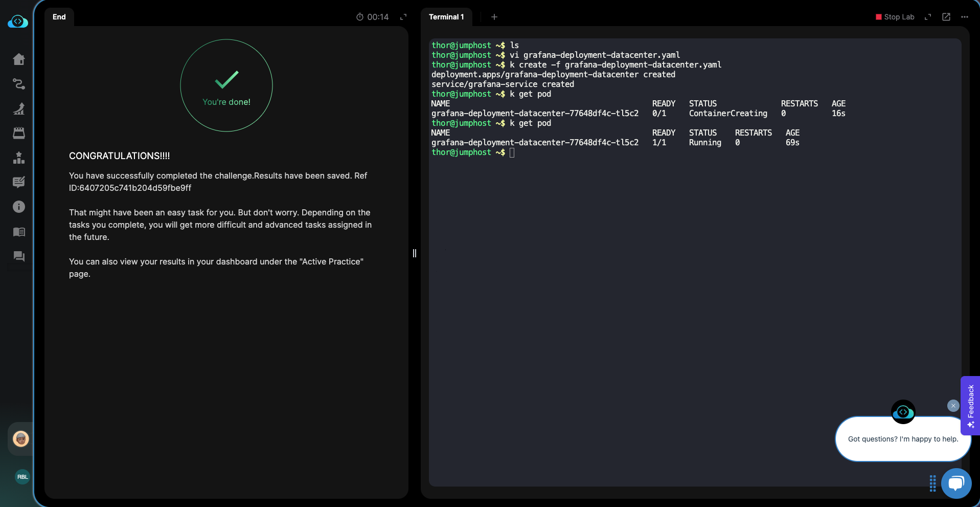The width and height of the screenshot is (980, 507).
Task: Expand the terminal panel to fullscreen
Action: pyautogui.click(x=928, y=17)
